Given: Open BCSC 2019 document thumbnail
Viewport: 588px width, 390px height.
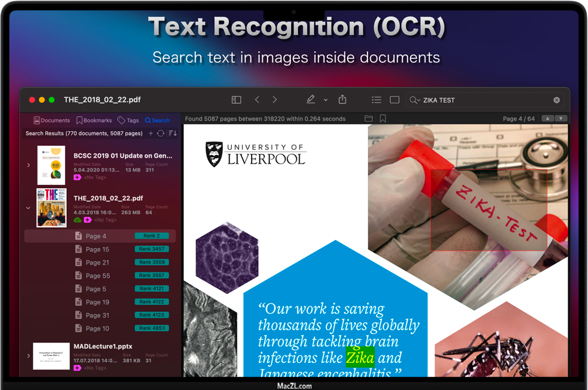Looking at the screenshot, I should [51, 165].
